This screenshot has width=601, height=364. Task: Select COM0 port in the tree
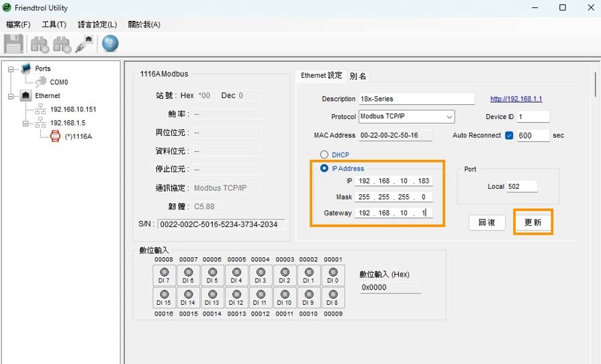click(x=58, y=82)
